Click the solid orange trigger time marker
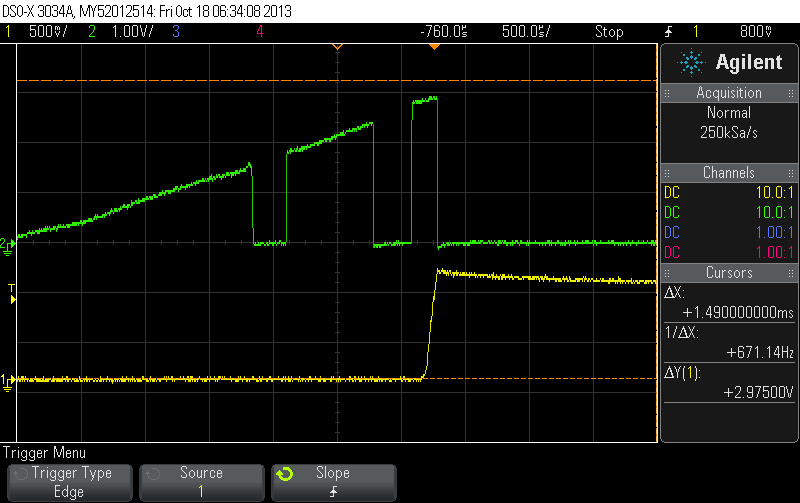The height and width of the screenshot is (503, 800). [434, 46]
